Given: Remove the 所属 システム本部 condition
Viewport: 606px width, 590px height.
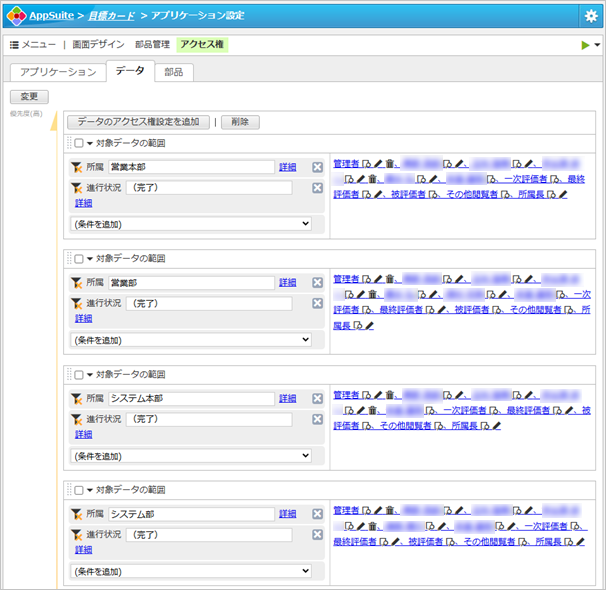Looking at the screenshot, I should 317,399.
